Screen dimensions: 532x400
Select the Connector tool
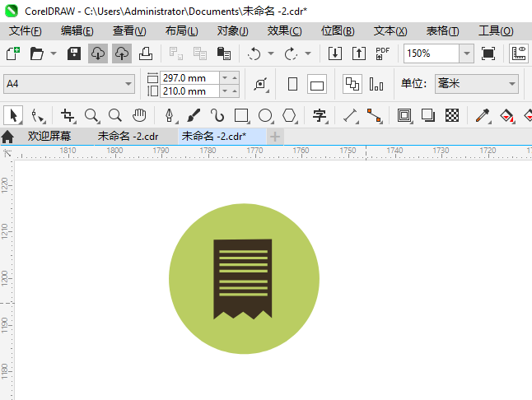point(374,115)
